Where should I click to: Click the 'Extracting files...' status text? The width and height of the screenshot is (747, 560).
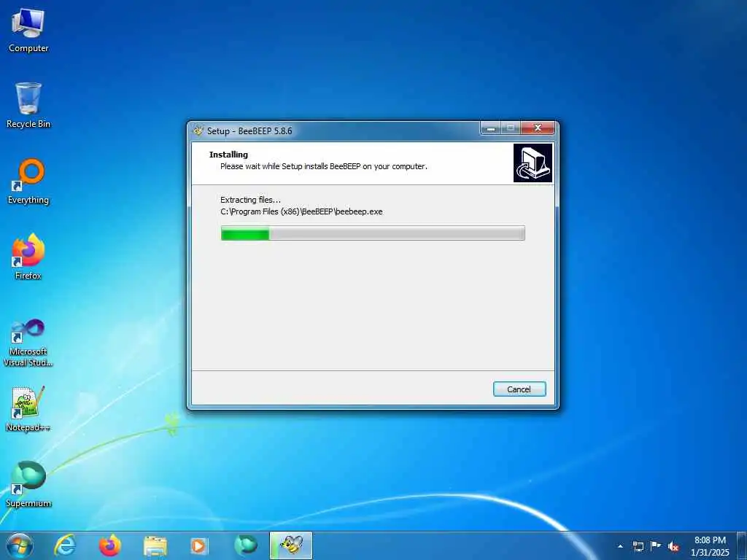[251, 200]
